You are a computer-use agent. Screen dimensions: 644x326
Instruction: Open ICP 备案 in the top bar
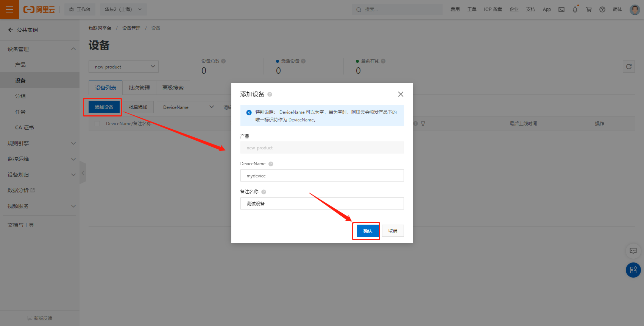click(x=493, y=9)
